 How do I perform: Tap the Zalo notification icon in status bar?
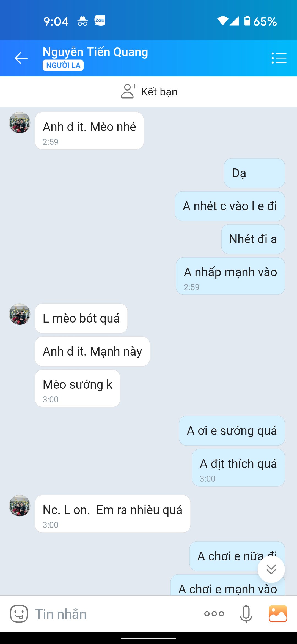click(100, 21)
